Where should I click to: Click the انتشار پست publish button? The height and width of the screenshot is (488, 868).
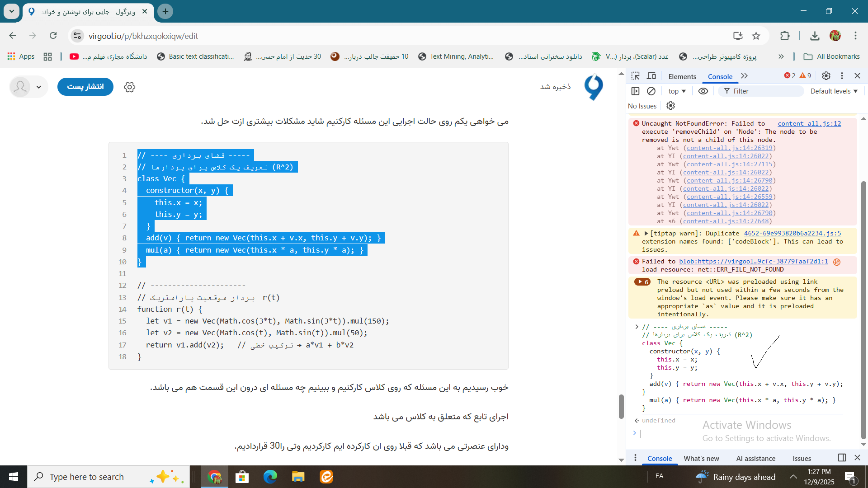pyautogui.click(x=85, y=86)
